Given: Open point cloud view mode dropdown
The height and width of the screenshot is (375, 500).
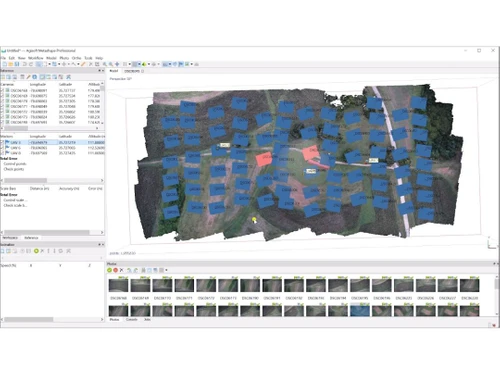Looking at the screenshot, I should point(129,64).
